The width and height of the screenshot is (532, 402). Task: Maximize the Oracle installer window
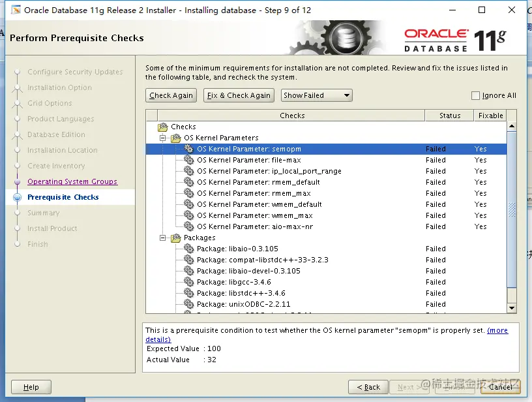(481, 10)
